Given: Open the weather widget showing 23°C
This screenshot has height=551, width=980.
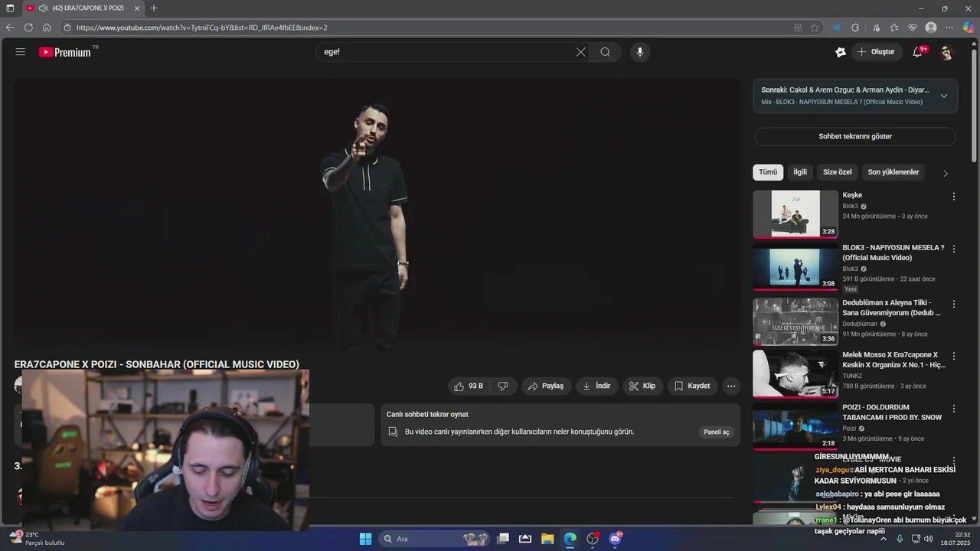Looking at the screenshot, I should pyautogui.click(x=37, y=539).
